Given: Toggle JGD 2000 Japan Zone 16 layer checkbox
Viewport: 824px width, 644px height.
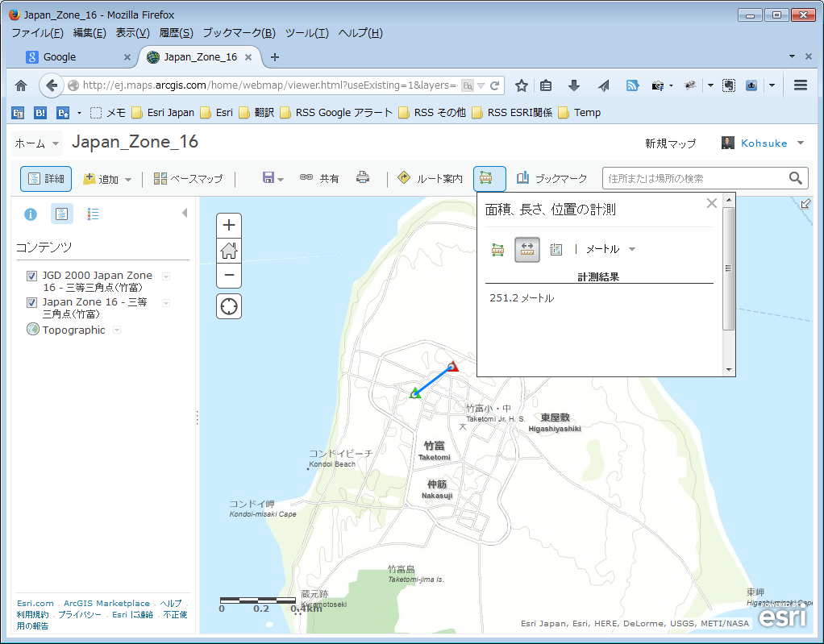Looking at the screenshot, I should click(31, 276).
